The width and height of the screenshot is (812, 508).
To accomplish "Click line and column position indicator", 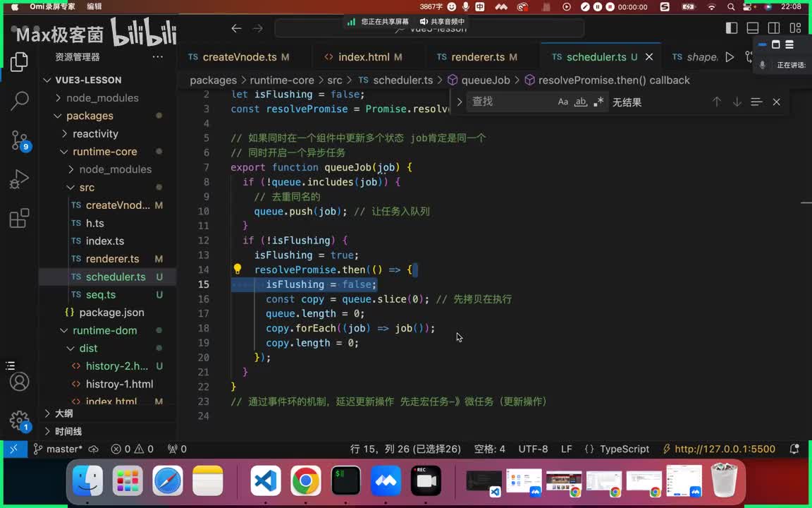I will click(405, 449).
